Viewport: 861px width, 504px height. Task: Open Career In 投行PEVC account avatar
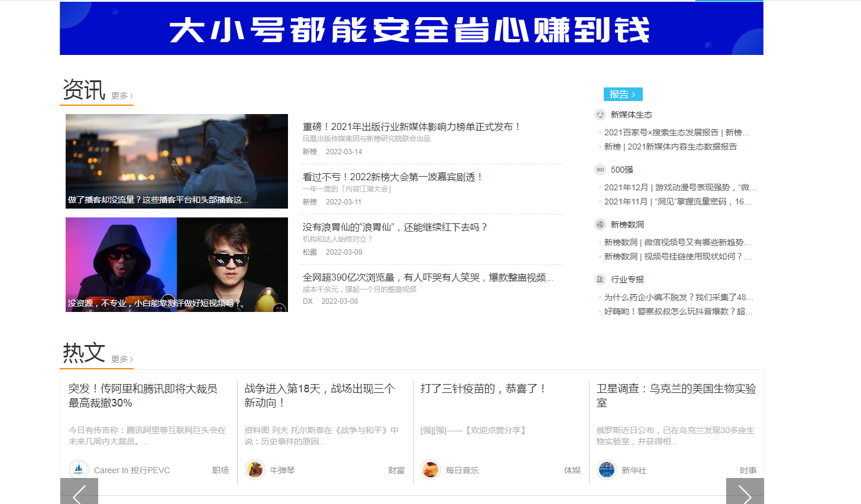pyautogui.click(x=79, y=470)
